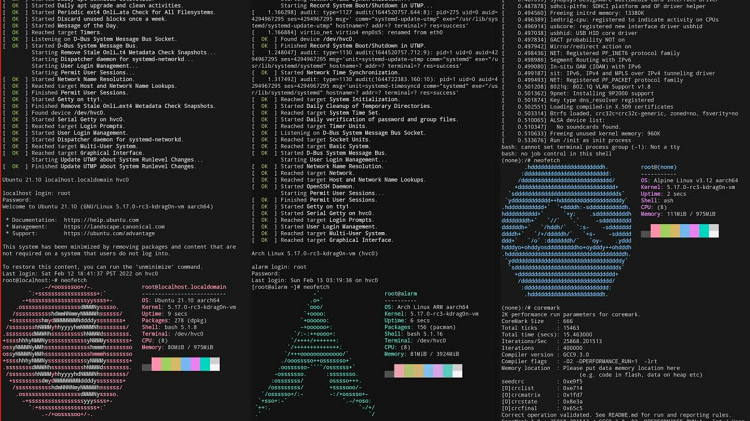Viewport: 750px width, 421px height.
Task: Click the 'Iterations/Sec' result line
Action: pyautogui.click(x=552, y=342)
